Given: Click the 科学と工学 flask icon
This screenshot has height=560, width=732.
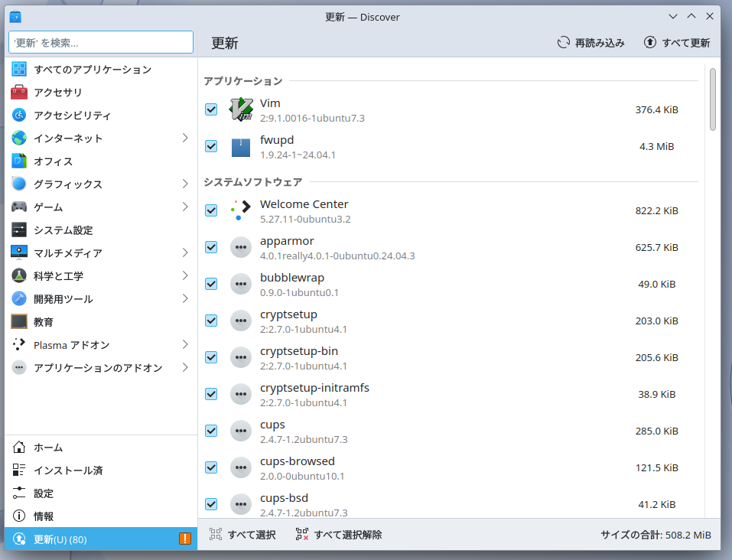Looking at the screenshot, I should pyautogui.click(x=20, y=276).
